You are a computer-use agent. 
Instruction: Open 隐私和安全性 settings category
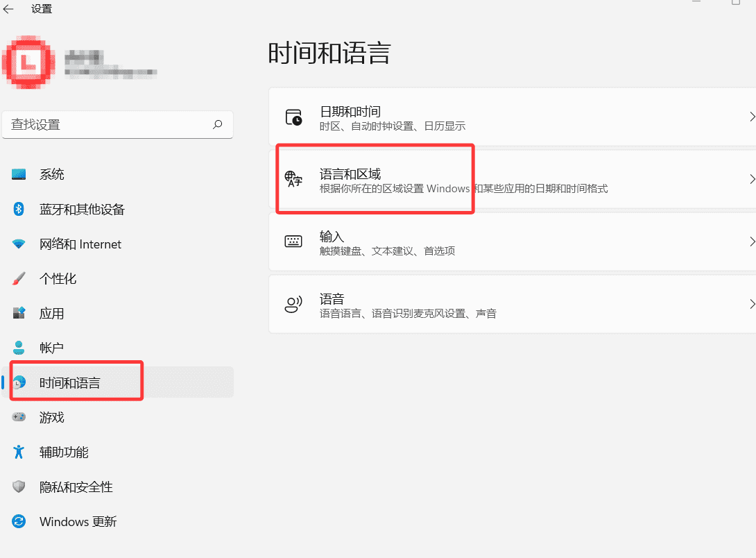[118, 487]
